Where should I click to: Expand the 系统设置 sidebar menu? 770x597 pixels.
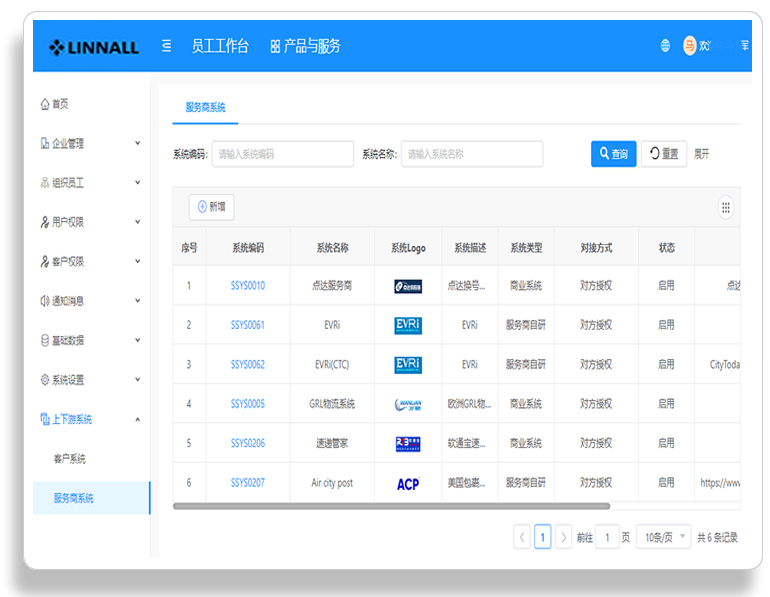[91, 380]
